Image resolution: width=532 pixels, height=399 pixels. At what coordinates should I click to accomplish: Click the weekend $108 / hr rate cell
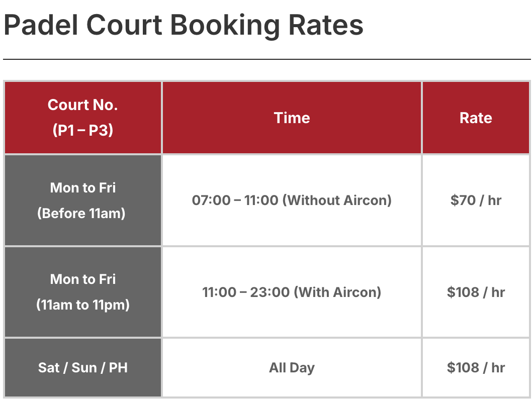(476, 367)
